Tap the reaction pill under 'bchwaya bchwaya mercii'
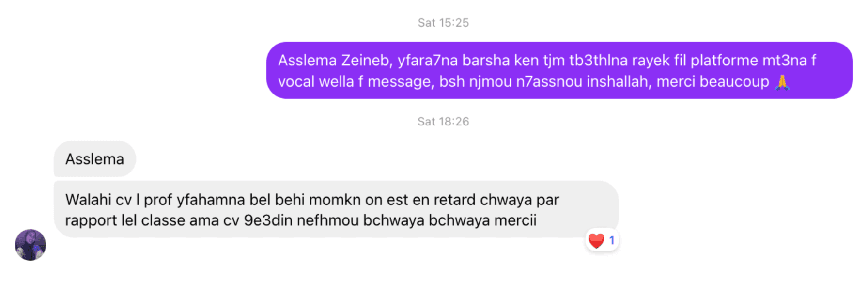Screen dimensions: 868x282 coord(602,238)
